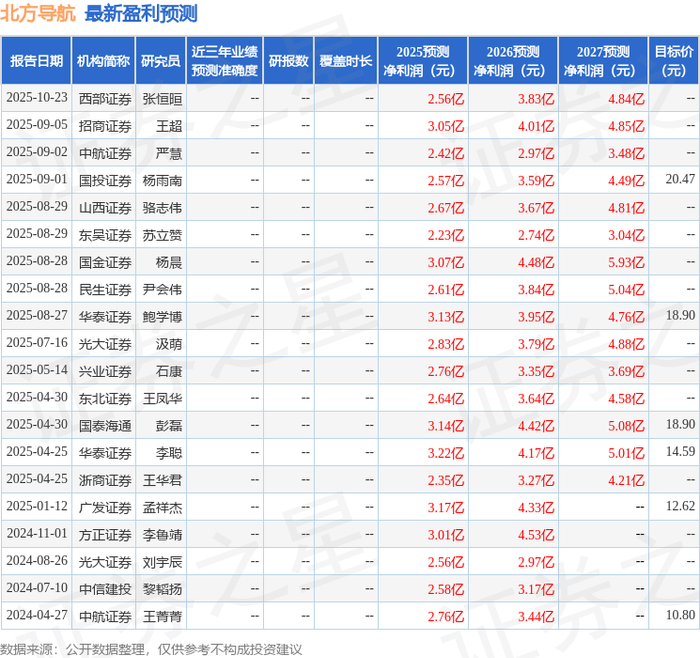The height and width of the screenshot is (658, 700).
Task: Select institution 东北证券
Action: (105, 398)
